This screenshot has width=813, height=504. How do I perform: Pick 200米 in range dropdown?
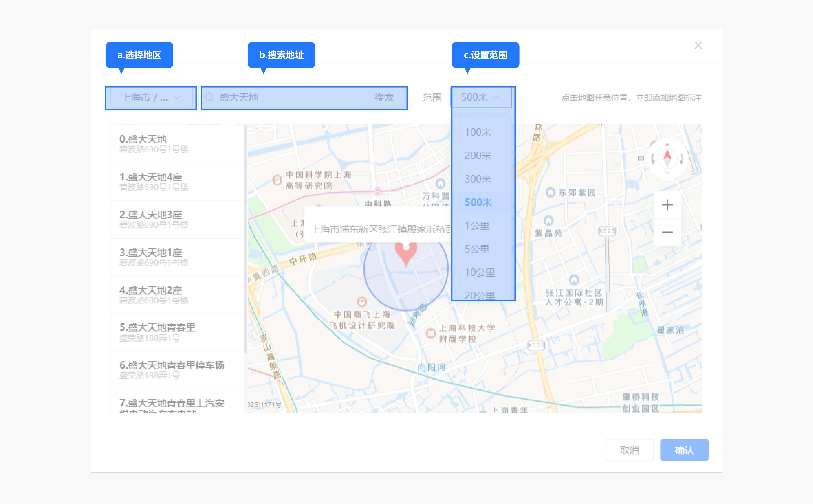point(478,156)
